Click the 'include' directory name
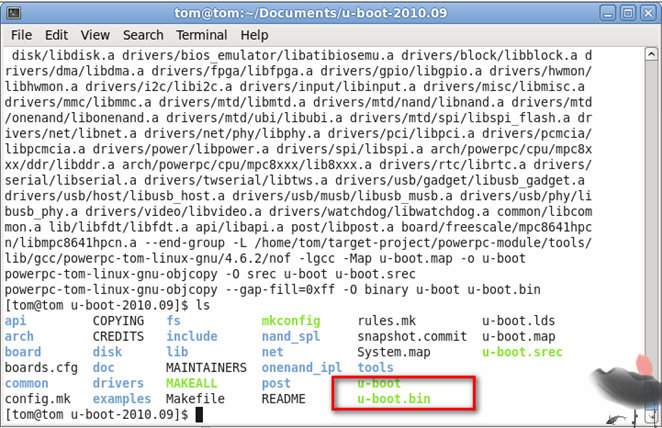662x428 pixels. coord(192,336)
